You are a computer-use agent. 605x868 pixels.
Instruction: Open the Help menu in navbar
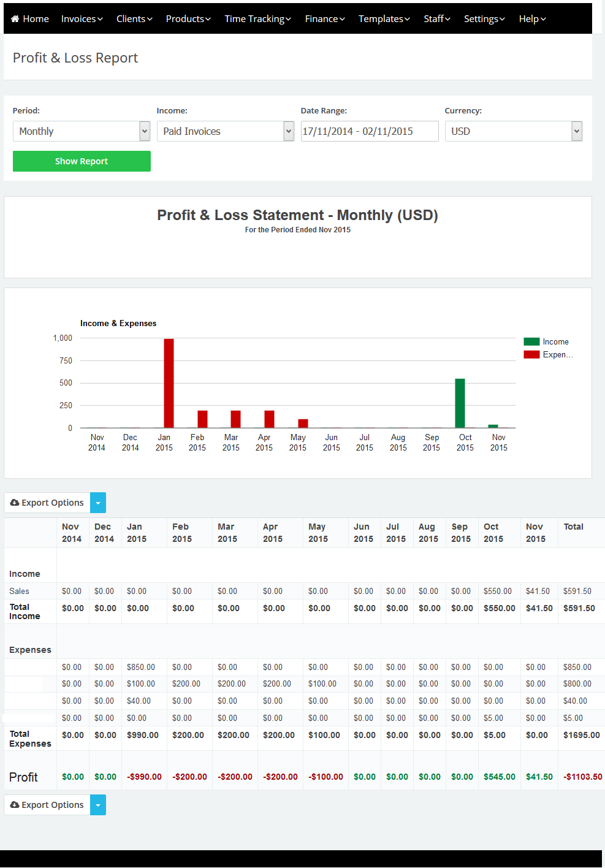point(532,19)
